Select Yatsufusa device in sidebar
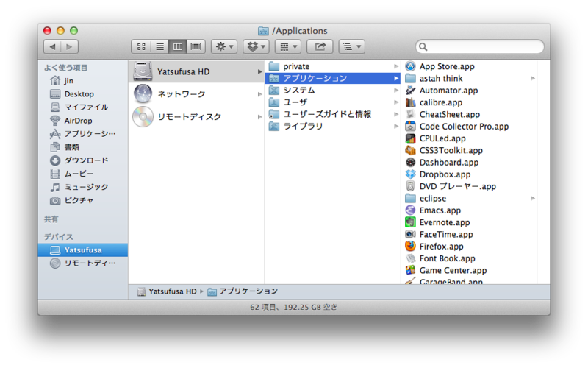Viewport: 588px width, 368px height. (83, 250)
